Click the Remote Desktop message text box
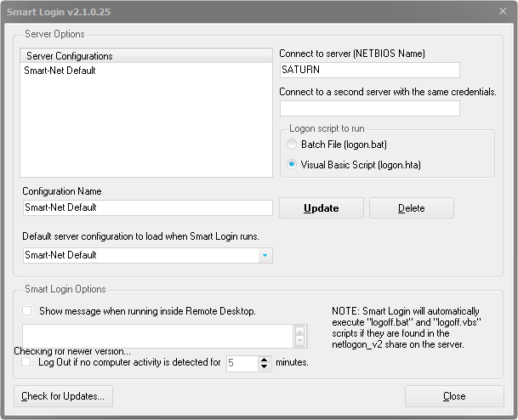 pyautogui.click(x=158, y=336)
